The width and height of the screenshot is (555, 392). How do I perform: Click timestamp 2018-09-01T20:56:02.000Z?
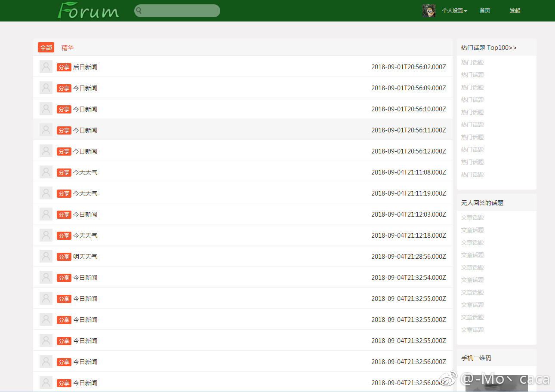point(409,67)
